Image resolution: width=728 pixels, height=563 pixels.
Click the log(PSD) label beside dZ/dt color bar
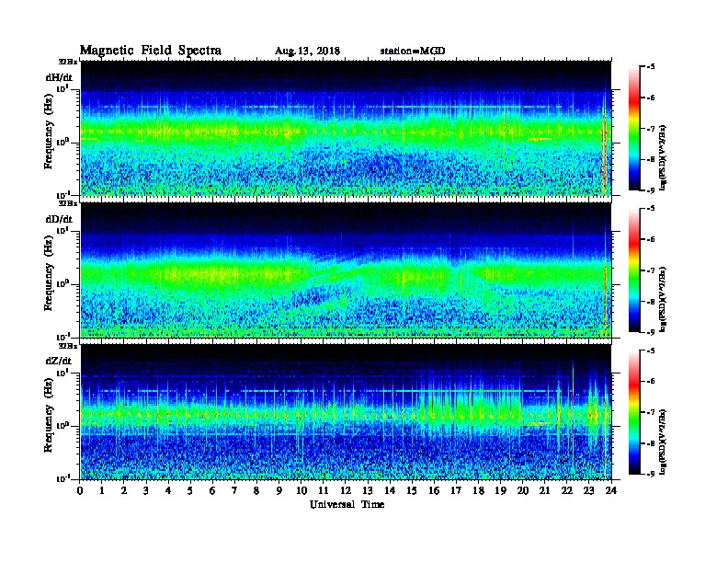[x=664, y=442]
